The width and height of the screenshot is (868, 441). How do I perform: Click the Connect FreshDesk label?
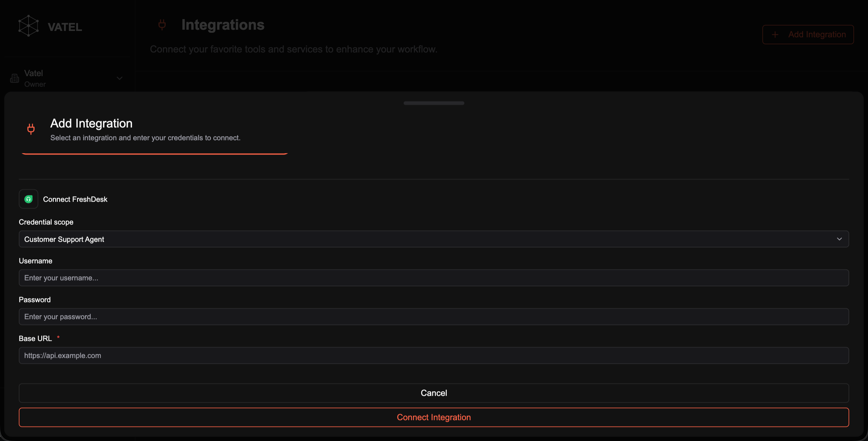(75, 199)
